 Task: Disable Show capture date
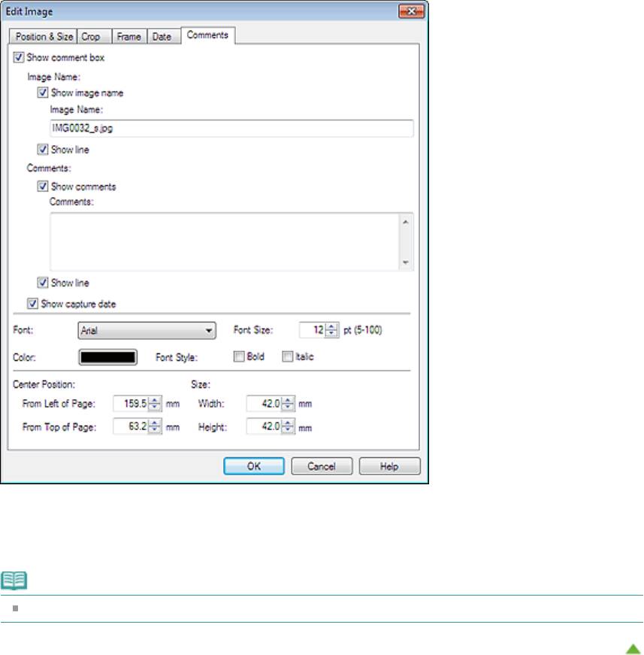pos(32,304)
